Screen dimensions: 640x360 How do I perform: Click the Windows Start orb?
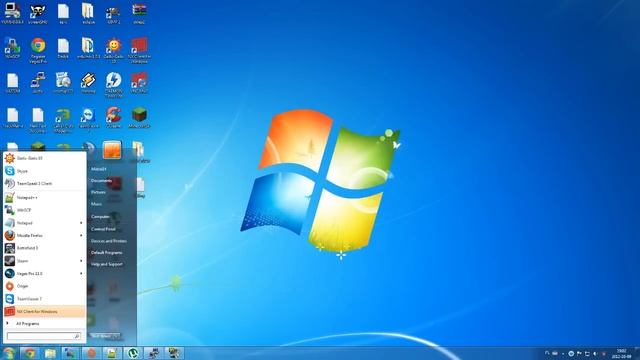(x=9, y=353)
